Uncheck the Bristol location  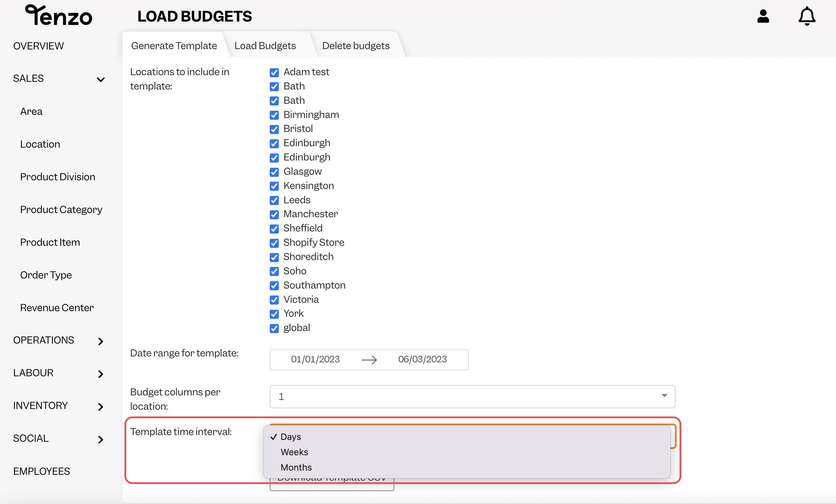[274, 129]
